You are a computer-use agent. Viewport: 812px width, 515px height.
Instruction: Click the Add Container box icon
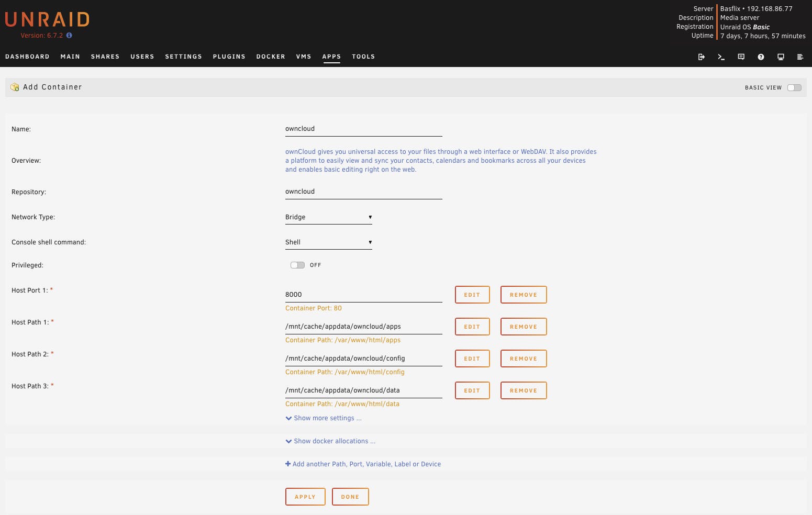(15, 87)
